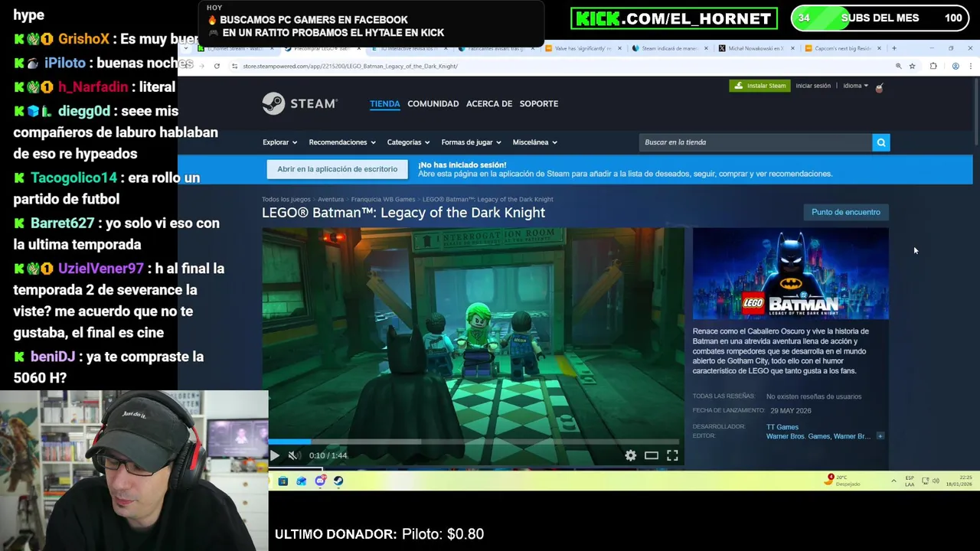Switch to the Capcom's next big Resident tab
The height and width of the screenshot is (551, 980).
[842, 48]
